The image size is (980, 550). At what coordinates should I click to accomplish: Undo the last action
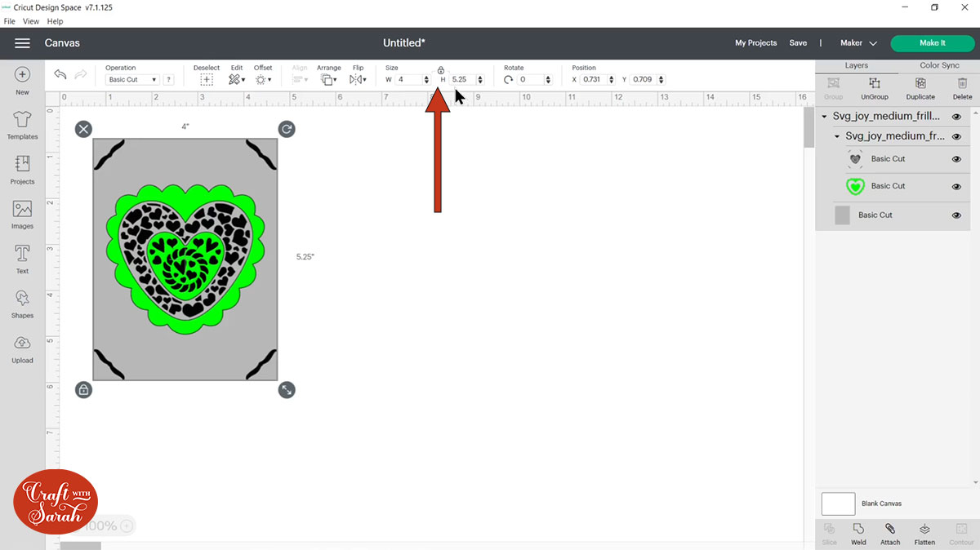[x=60, y=74]
